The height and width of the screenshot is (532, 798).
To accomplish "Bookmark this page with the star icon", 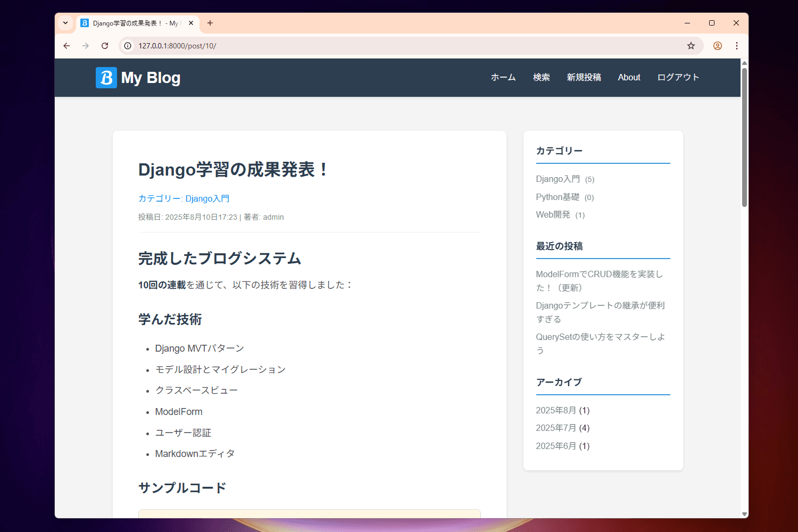I will tap(691, 46).
